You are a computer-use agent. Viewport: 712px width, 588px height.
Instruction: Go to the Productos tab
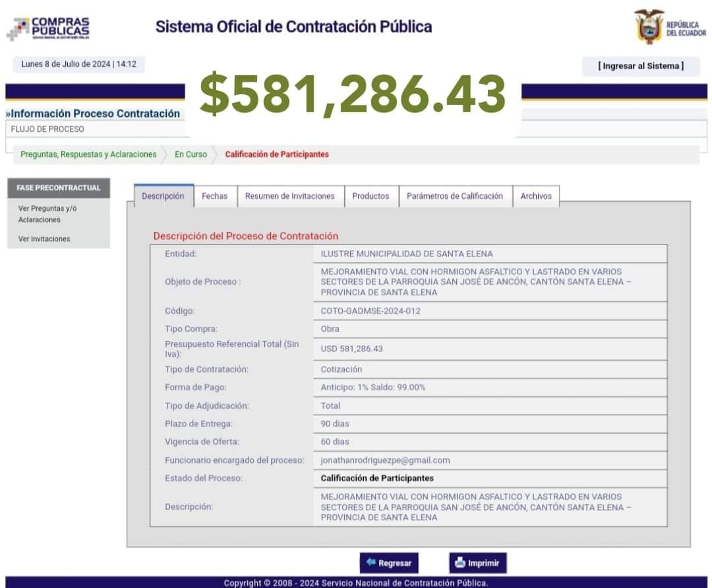pos(371,196)
